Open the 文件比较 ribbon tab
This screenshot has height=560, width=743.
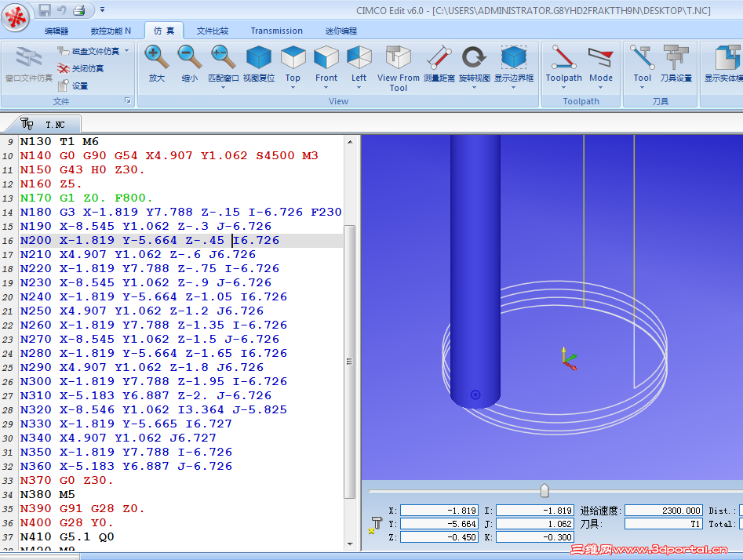click(x=213, y=31)
